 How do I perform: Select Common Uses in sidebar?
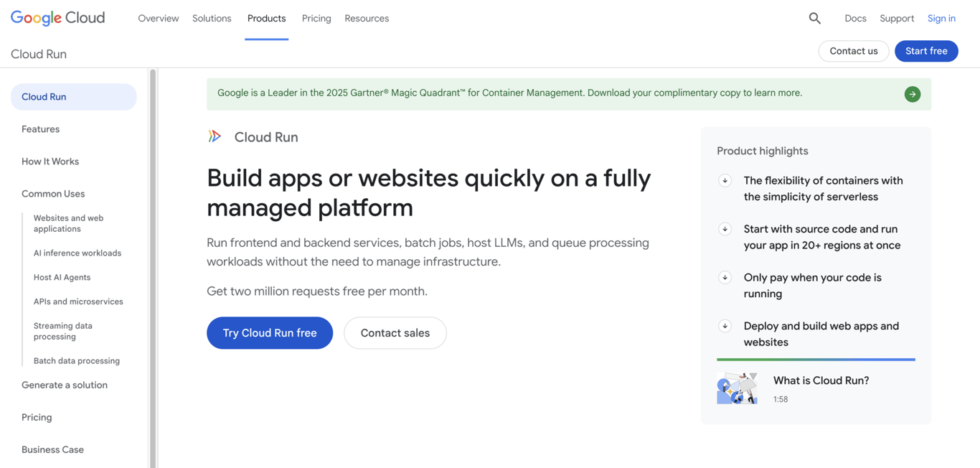[53, 194]
